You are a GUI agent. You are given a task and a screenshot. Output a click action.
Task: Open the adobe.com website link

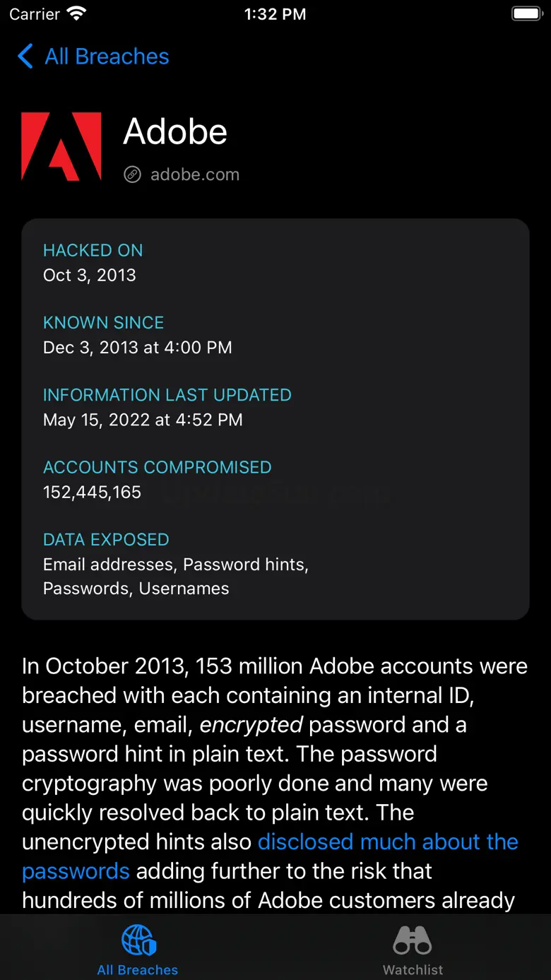click(x=194, y=175)
